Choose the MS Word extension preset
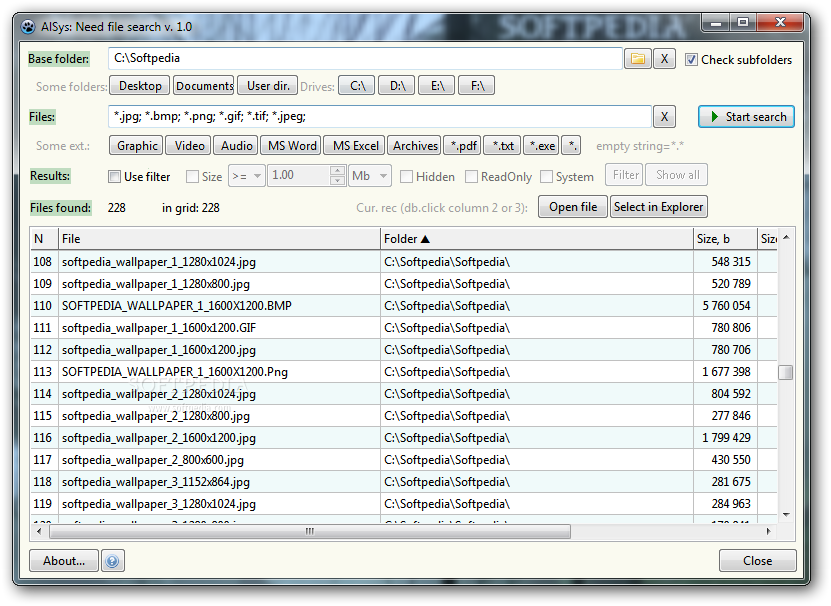 pos(291,145)
